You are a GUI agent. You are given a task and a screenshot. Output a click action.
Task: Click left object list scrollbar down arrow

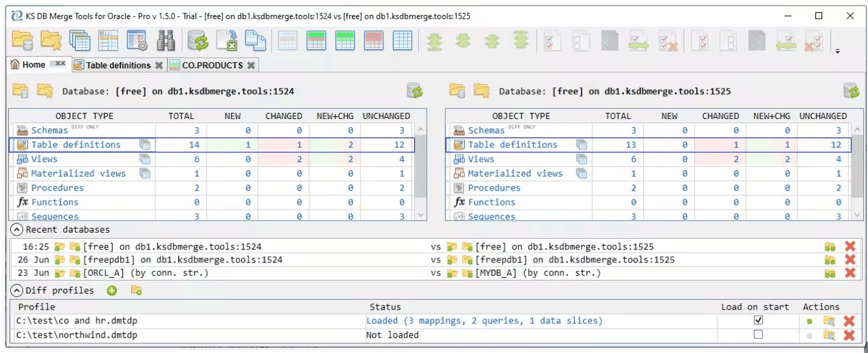[420, 215]
